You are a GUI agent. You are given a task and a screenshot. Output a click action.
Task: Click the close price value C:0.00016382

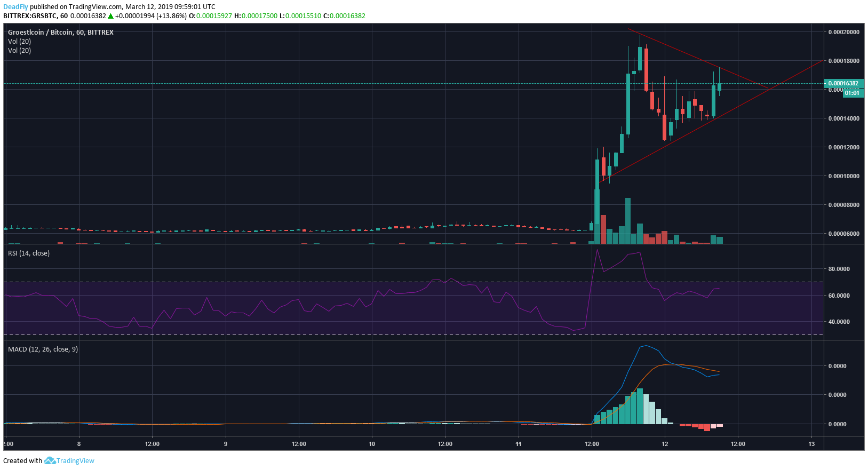pos(345,16)
